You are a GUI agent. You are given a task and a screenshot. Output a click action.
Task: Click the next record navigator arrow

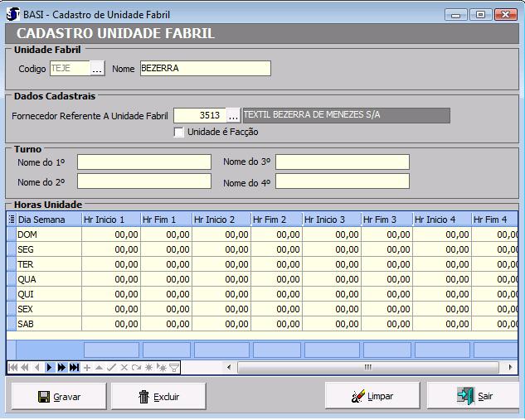pyautogui.click(x=50, y=367)
